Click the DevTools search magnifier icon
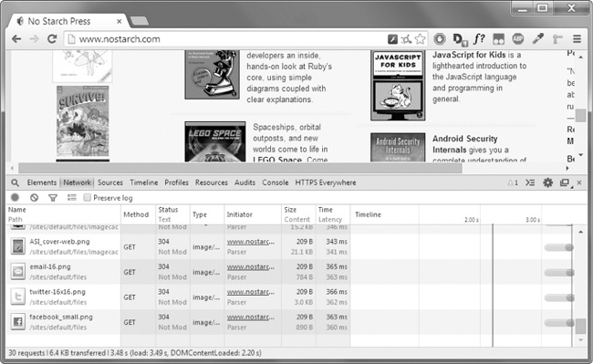593x364 pixels. (15, 183)
